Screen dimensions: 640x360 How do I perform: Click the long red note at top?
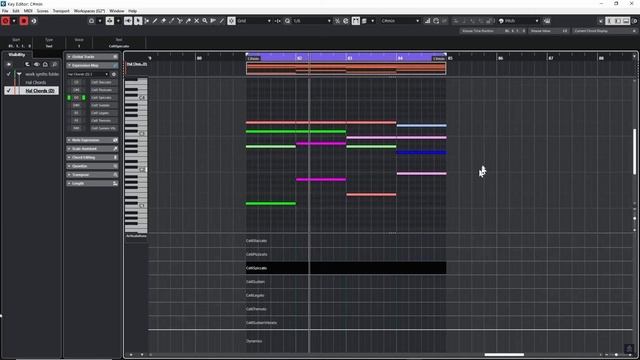pos(321,122)
